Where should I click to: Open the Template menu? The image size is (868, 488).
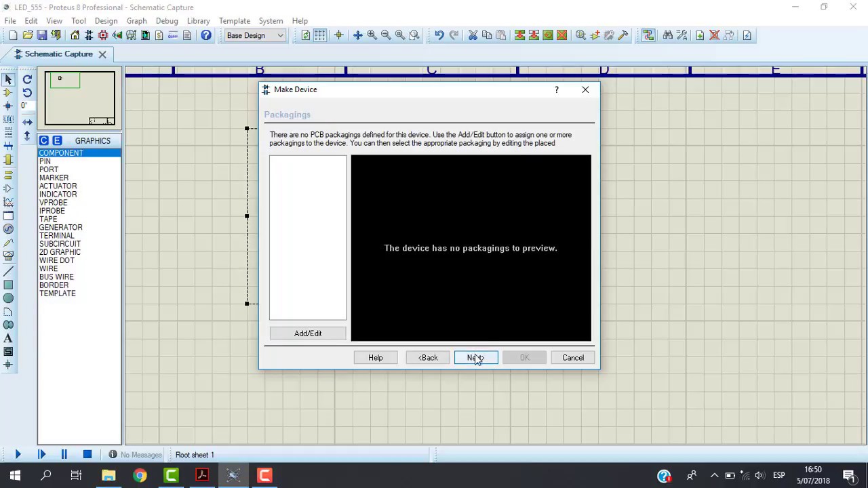pyautogui.click(x=235, y=21)
